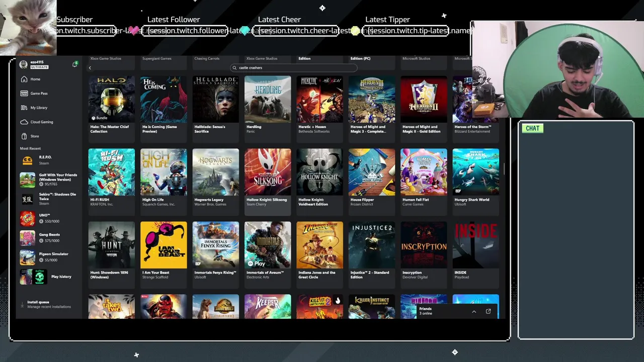
Task: Click the ULTIMATE membership badge
Action: 39,67
